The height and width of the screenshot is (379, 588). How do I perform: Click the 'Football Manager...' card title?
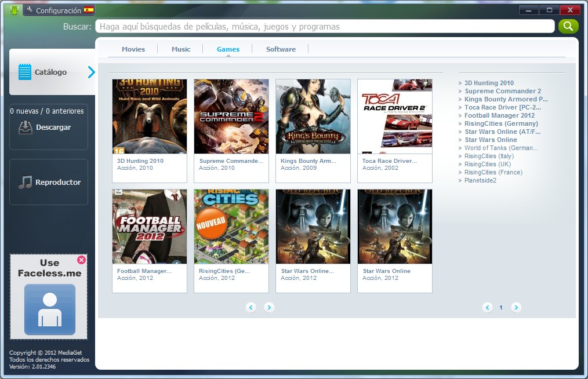click(x=144, y=271)
